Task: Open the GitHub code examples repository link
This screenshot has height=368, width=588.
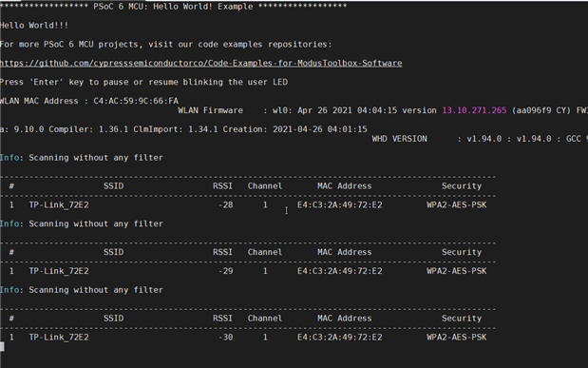Action: pos(201,63)
